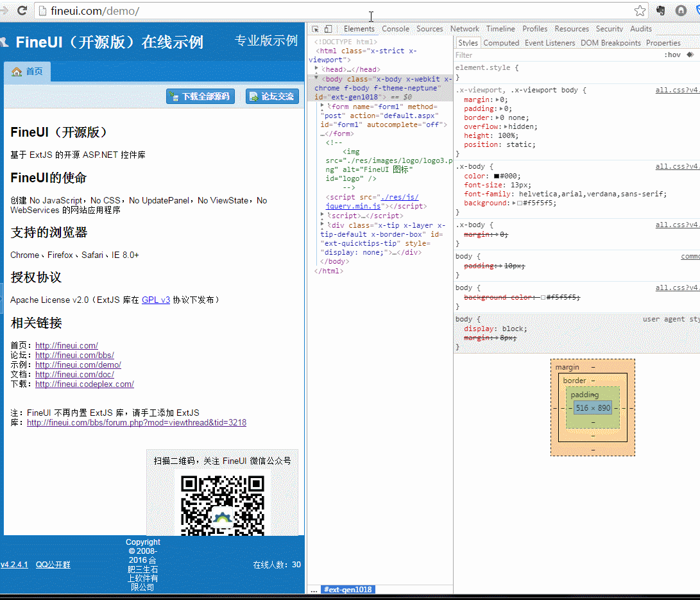
Task: Open 专业版示例 link in header
Action: pos(266,40)
